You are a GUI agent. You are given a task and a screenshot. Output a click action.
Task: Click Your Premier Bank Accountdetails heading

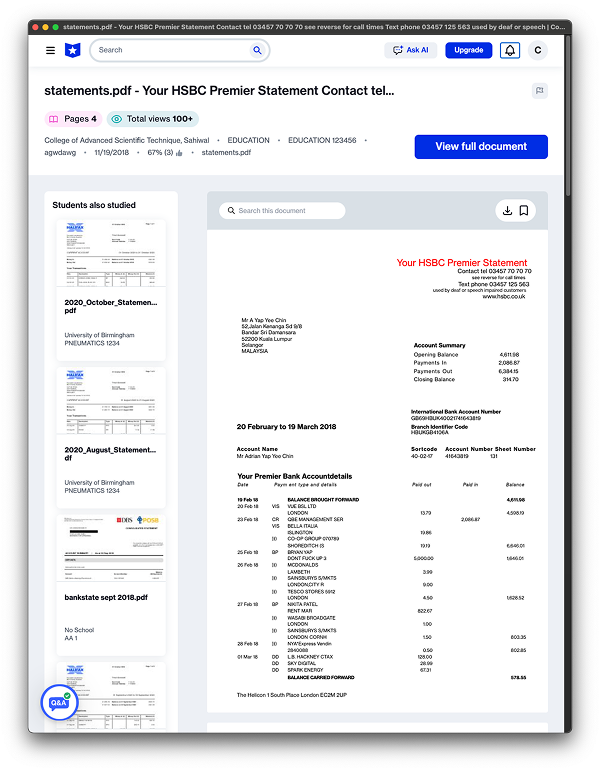pyautogui.click(x=295, y=476)
